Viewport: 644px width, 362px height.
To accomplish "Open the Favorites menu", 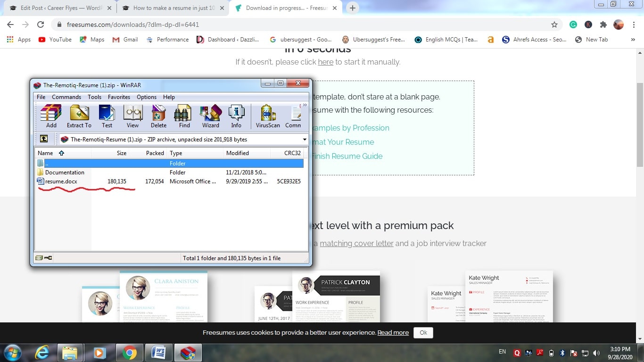I will tap(119, 97).
